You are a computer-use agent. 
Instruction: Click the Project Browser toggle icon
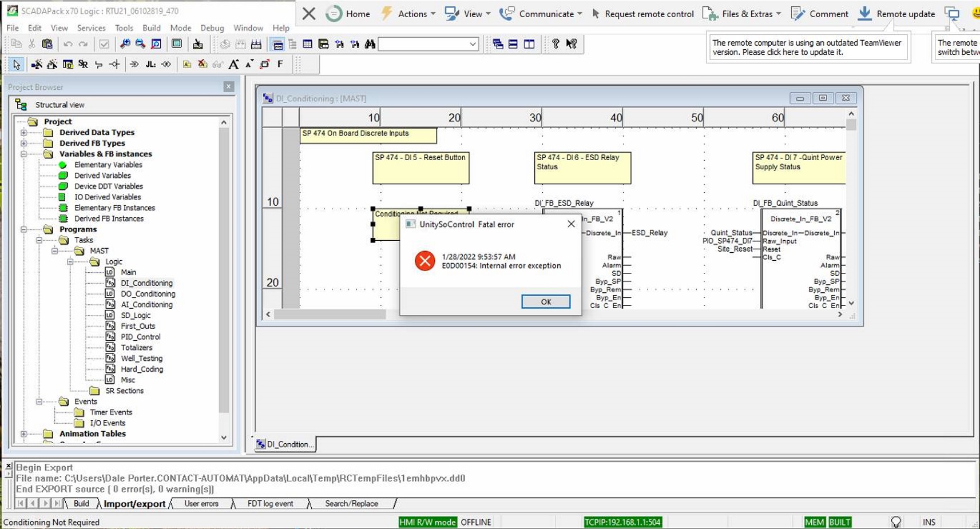tap(277, 44)
